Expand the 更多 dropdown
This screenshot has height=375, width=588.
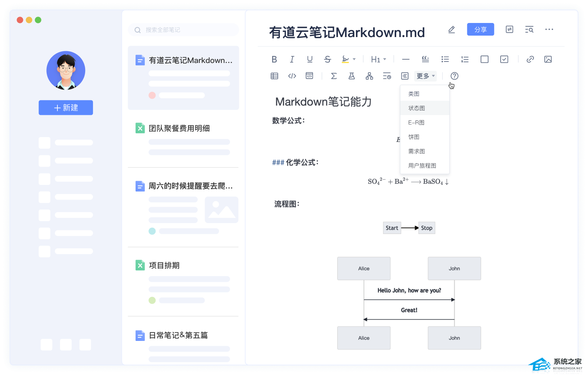click(425, 76)
